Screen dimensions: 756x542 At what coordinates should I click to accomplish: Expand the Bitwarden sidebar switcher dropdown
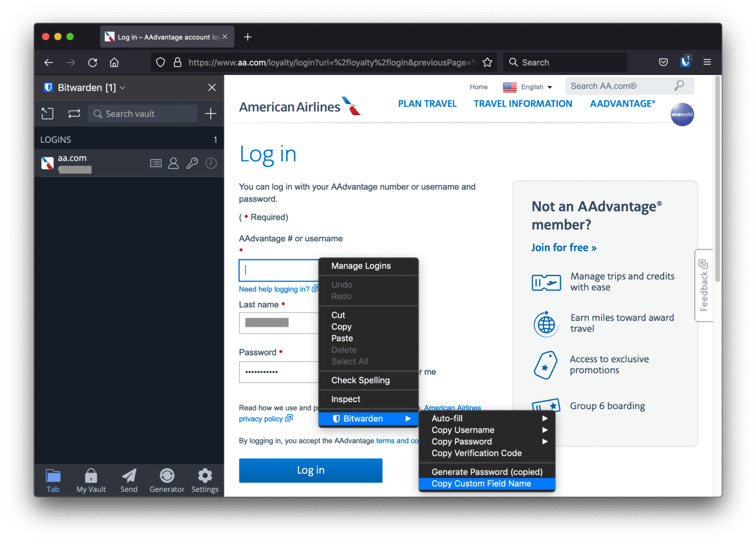point(122,88)
